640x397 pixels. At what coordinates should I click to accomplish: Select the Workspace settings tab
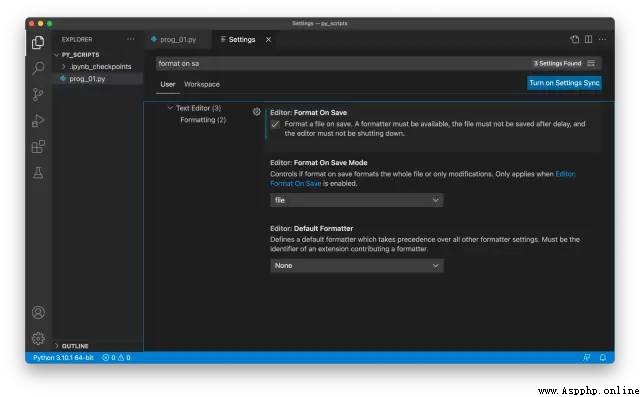[x=202, y=84]
